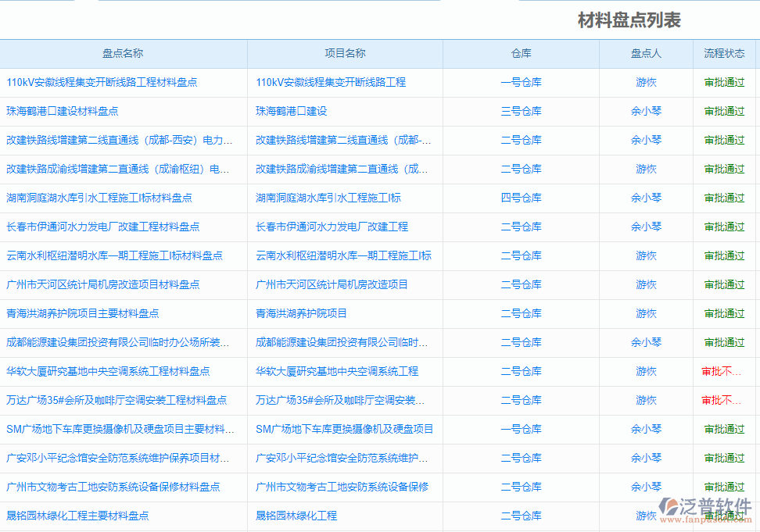View 审批不通过 status on 华软大厦 row
The image size is (760, 532).
pos(724,371)
